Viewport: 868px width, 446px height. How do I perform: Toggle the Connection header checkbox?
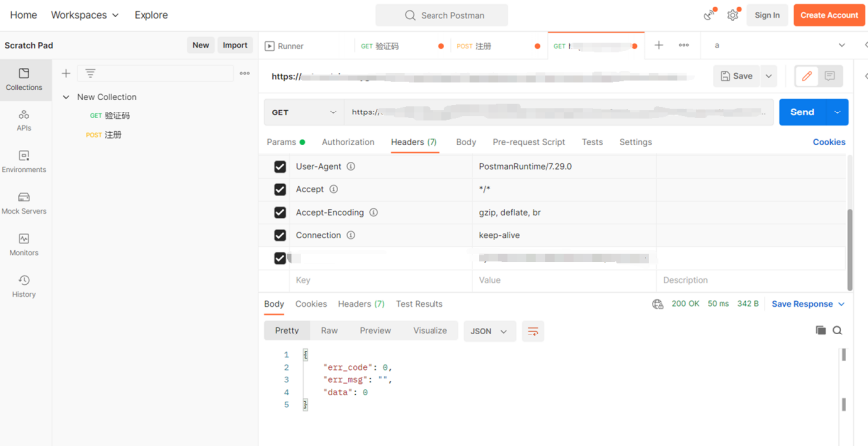(x=280, y=235)
